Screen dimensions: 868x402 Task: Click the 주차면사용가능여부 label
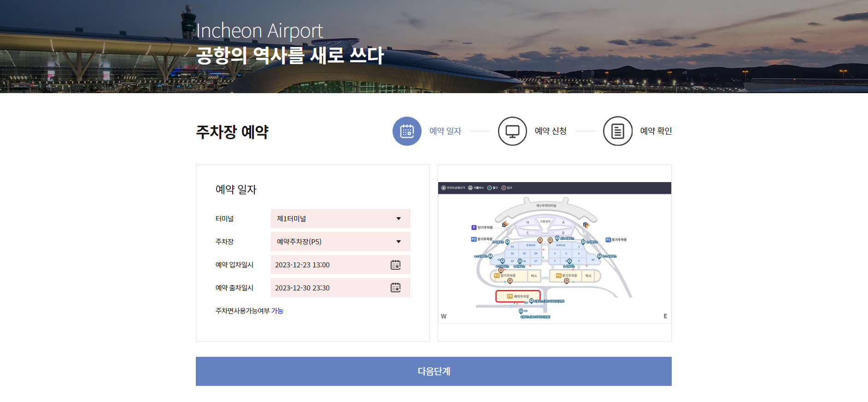click(x=242, y=311)
